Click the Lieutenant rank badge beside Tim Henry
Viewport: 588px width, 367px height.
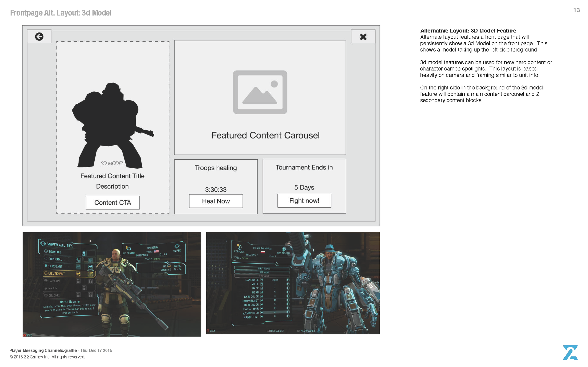pos(128,249)
